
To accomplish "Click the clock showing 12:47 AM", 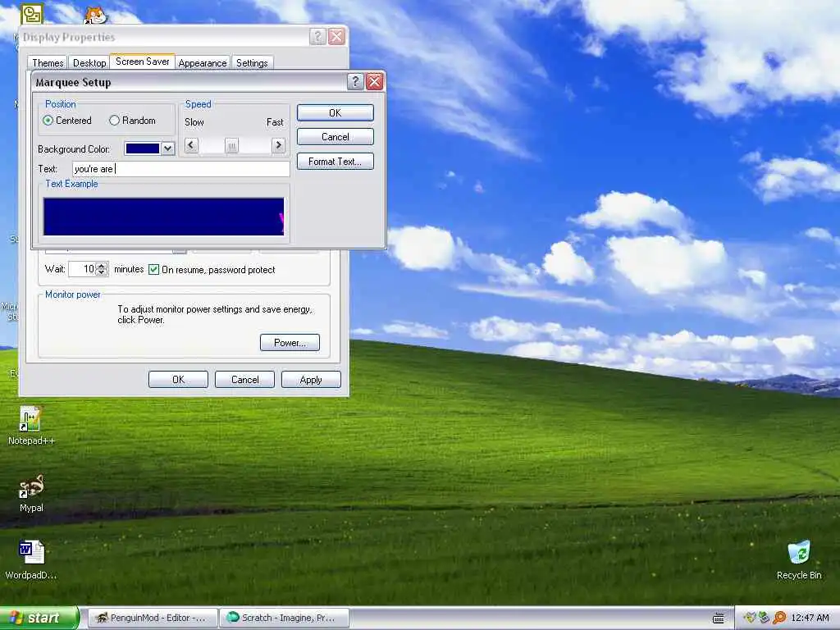I will click(810, 619).
